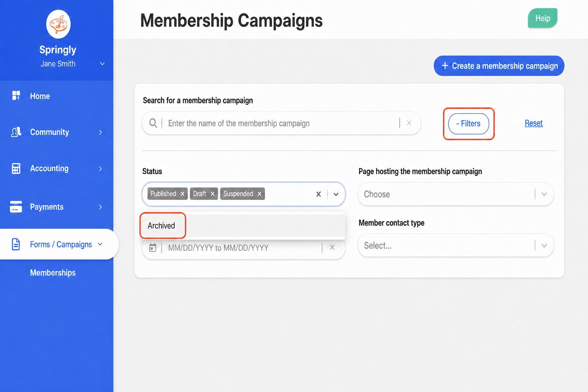This screenshot has height=392, width=588.
Task: Focus the membership campaign name search field
Action: tap(281, 123)
